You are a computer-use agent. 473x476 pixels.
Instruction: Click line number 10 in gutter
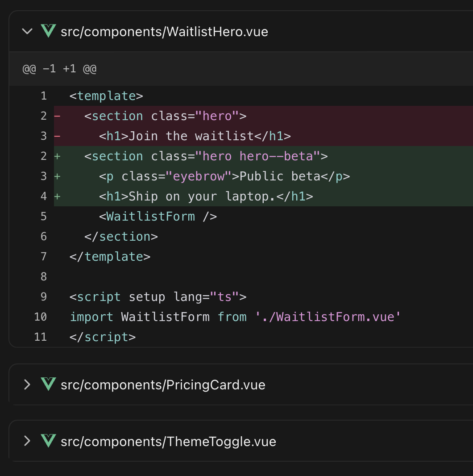pos(40,317)
